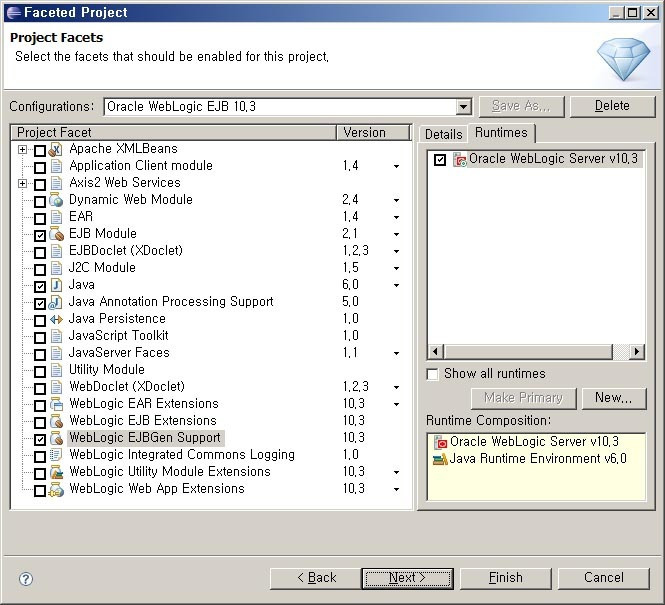Image resolution: width=665 pixels, height=605 pixels.
Task: Open version dropdown for Dynamic Web Module
Action: (x=396, y=200)
